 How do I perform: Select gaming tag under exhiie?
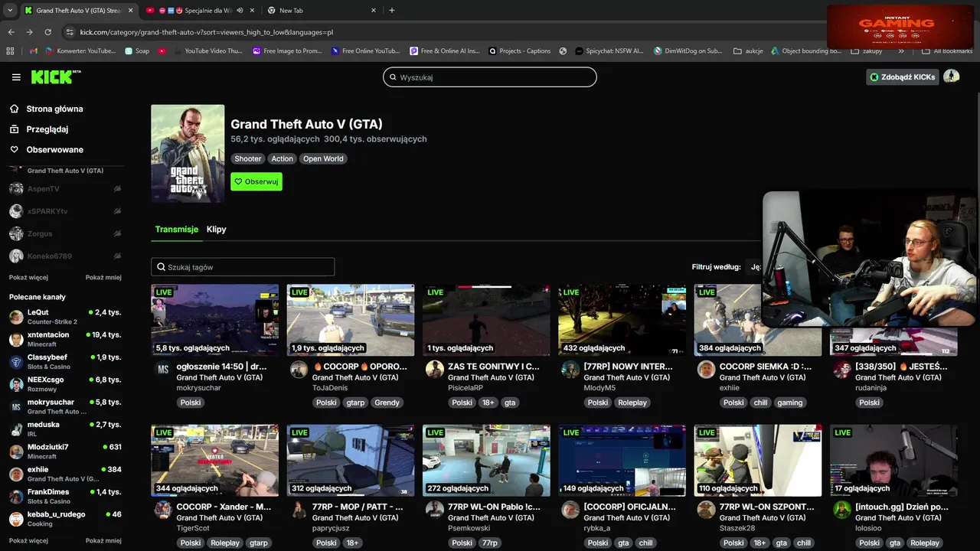[789, 403]
